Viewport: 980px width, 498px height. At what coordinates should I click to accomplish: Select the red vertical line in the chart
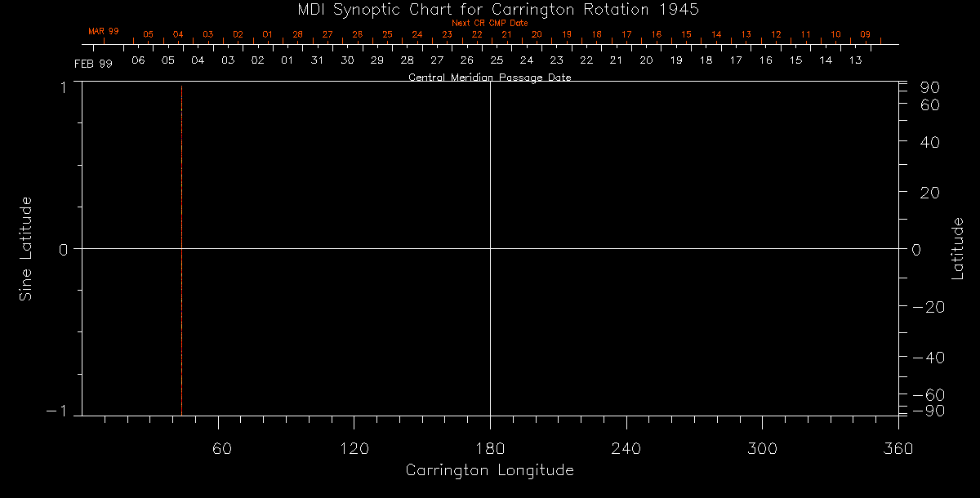(x=181, y=245)
